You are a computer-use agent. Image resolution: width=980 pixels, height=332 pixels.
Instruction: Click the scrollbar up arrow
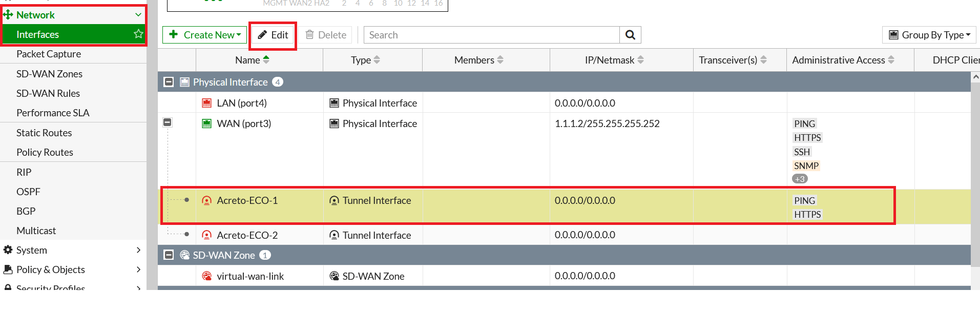tap(975, 77)
